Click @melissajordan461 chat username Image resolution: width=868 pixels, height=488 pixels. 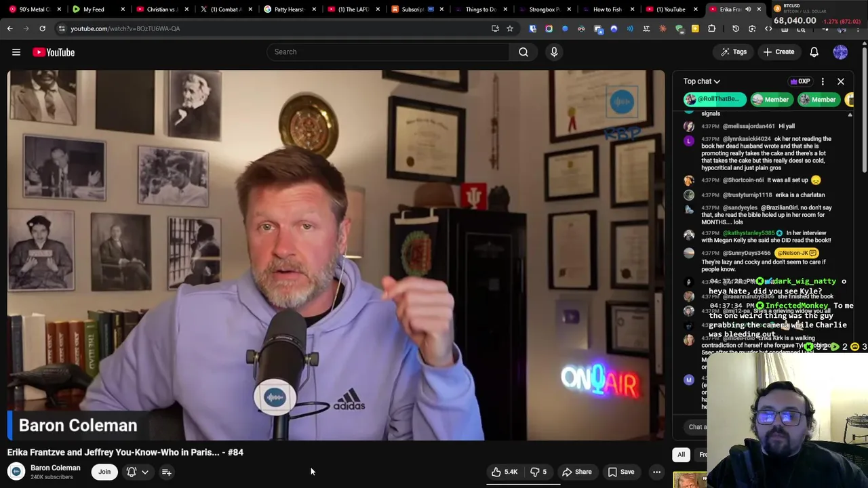(x=749, y=126)
